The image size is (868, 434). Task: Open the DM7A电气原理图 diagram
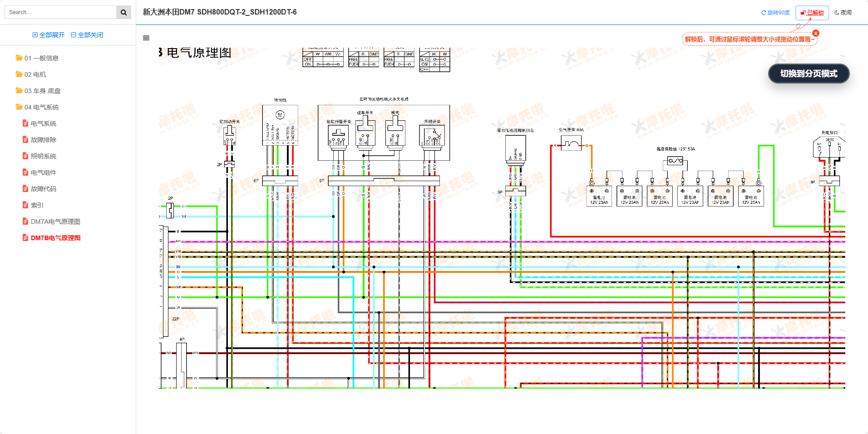pyautogui.click(x=55, y=222)
